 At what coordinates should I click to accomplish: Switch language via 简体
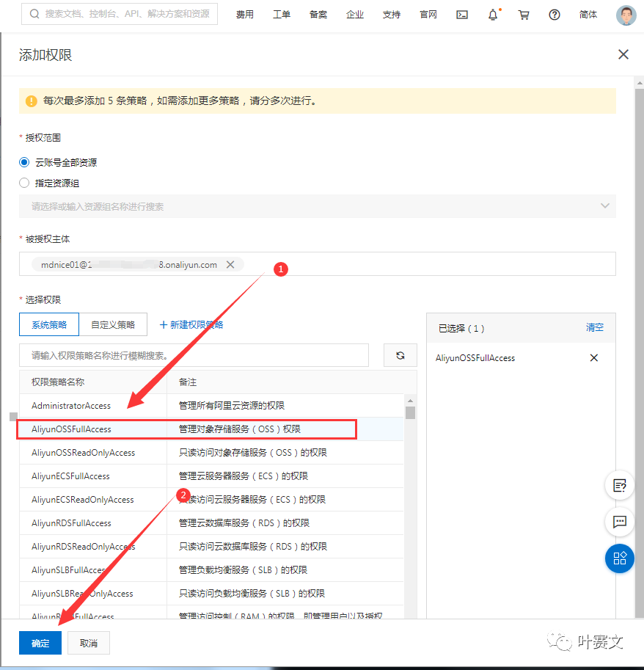pos(588,15)
